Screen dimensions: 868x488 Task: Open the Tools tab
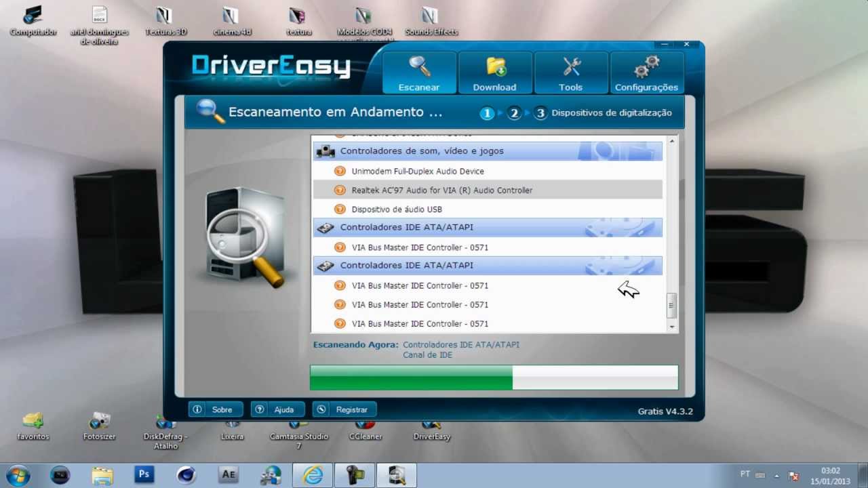(571, 73)
